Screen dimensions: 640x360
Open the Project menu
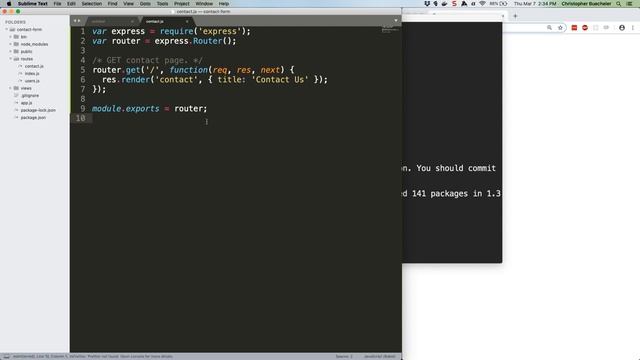click(182, 4)
